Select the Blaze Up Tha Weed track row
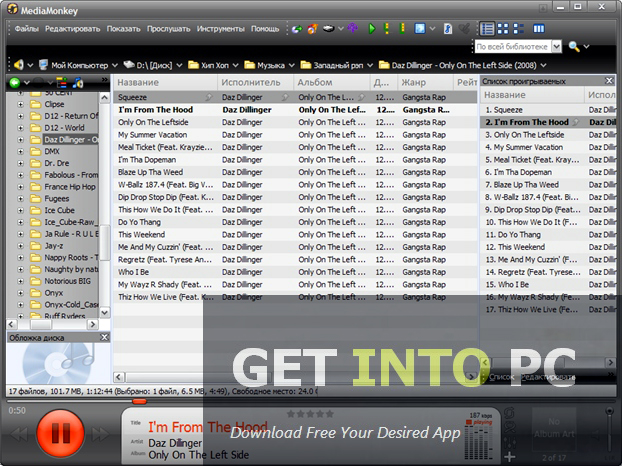Image resolution: width=622 pixels, height=466 pixels. [x=295, y=172]
